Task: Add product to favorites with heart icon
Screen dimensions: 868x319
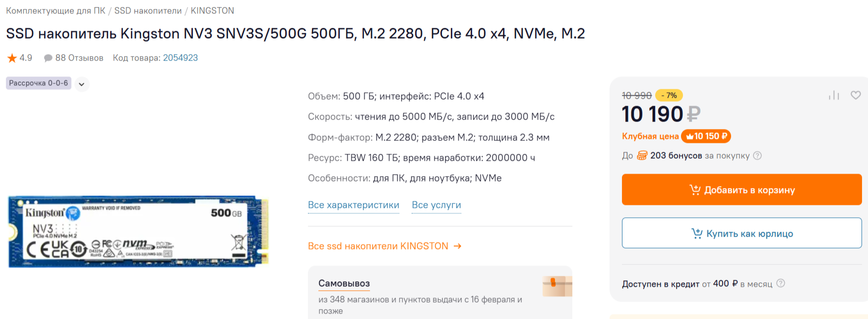Action: click(856, 95)
